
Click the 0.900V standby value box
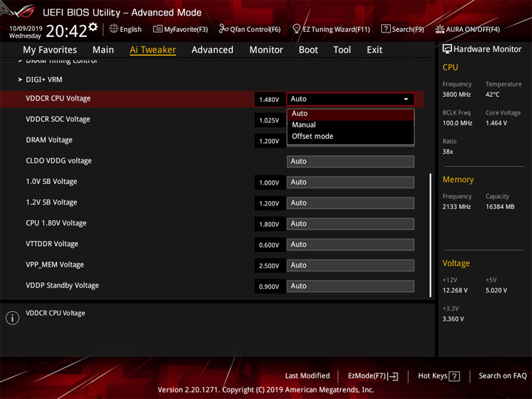(x=270, y=287)
